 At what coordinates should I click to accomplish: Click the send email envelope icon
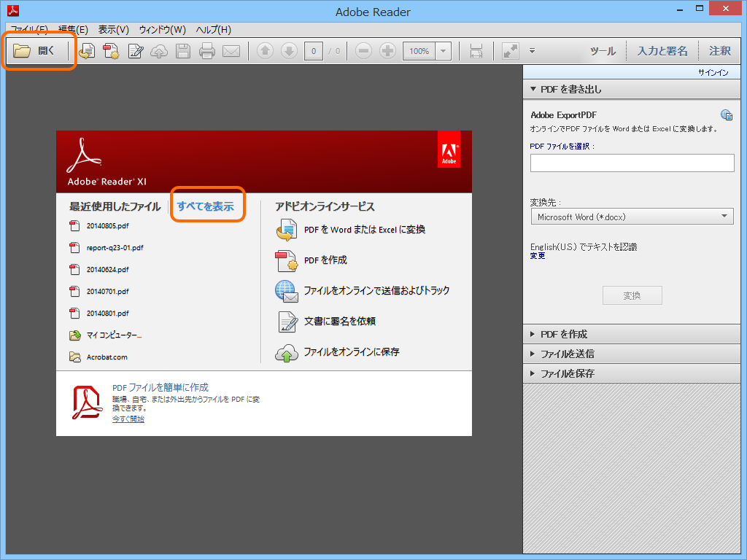point(231,51)
